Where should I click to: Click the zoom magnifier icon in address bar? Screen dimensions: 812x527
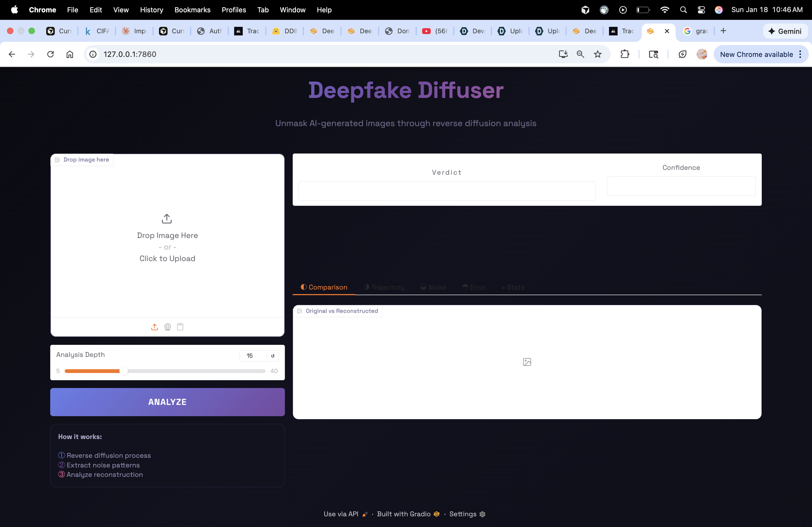[x=580, y=54]
